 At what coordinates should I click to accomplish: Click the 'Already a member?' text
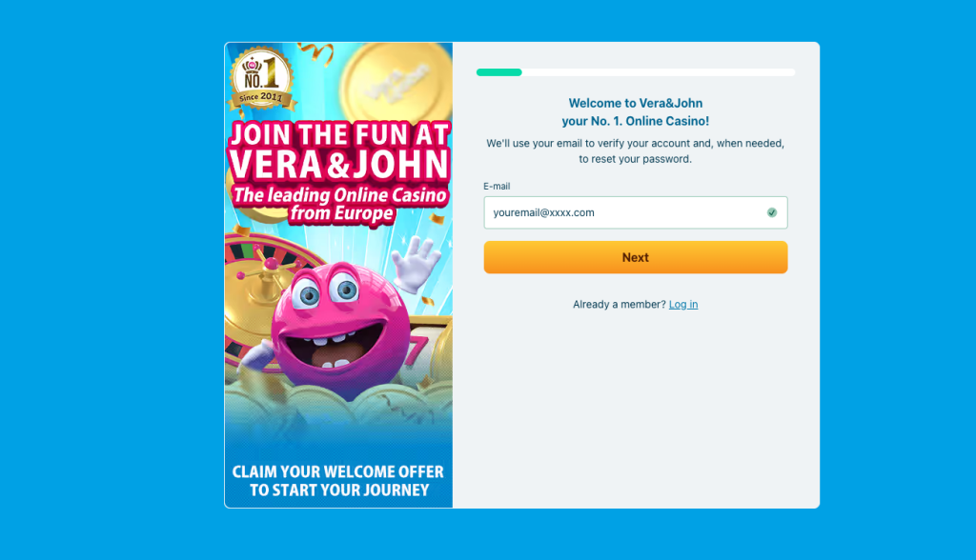(x=619, y=304)
